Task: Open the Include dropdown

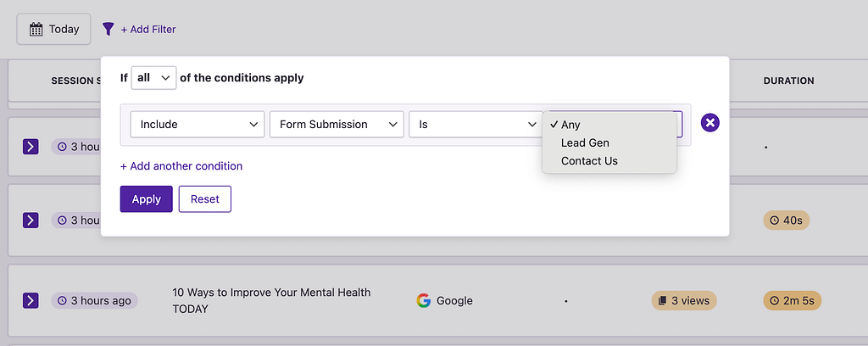Action: coord(197,125)
